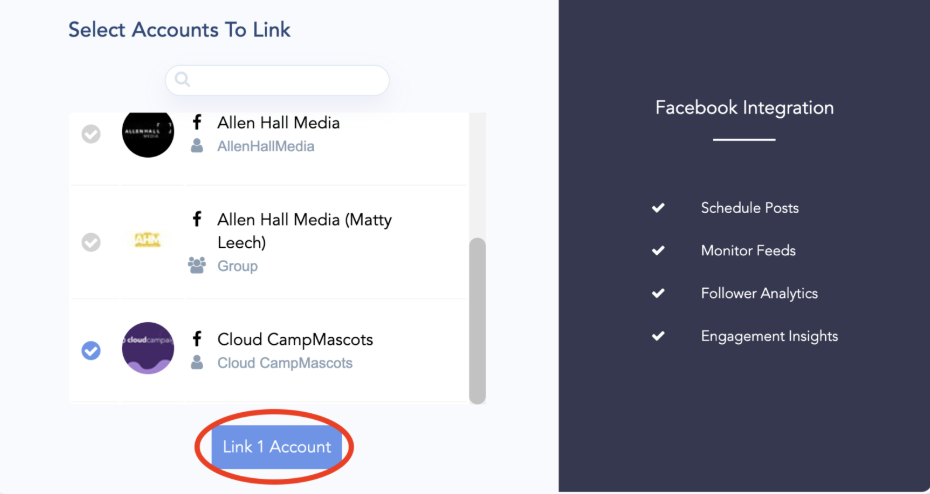The height and width of the screenshot is (494, 930).
Task: Focus the account search input field
Action: [277, 80]
